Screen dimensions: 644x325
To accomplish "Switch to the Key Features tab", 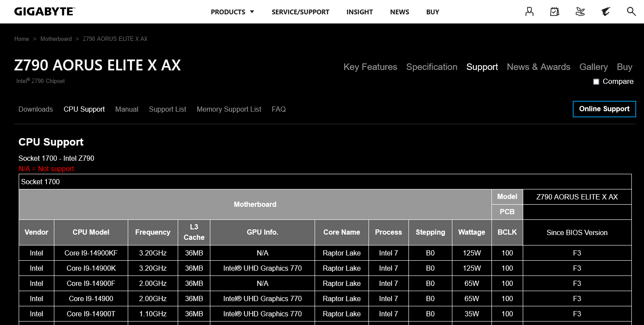I will click(x=370, y=67).
